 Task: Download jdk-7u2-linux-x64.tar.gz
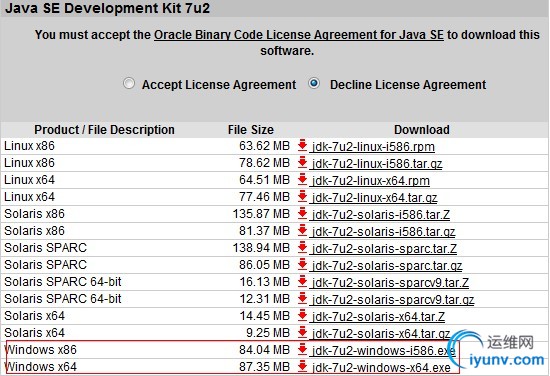point(375,197)
